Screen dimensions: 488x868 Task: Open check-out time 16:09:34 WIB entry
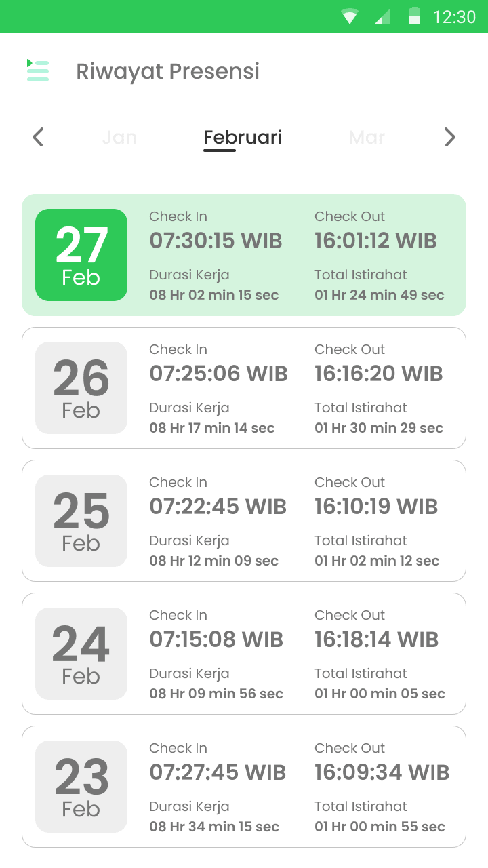click(382, 772)
